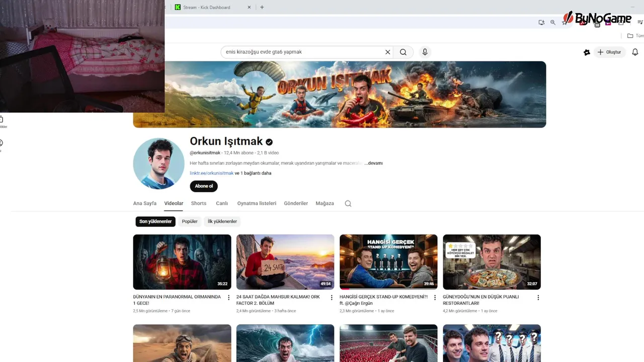Click the '12,4 Mn abone' subscriber count
644x362 pixels.
(239, 153)
